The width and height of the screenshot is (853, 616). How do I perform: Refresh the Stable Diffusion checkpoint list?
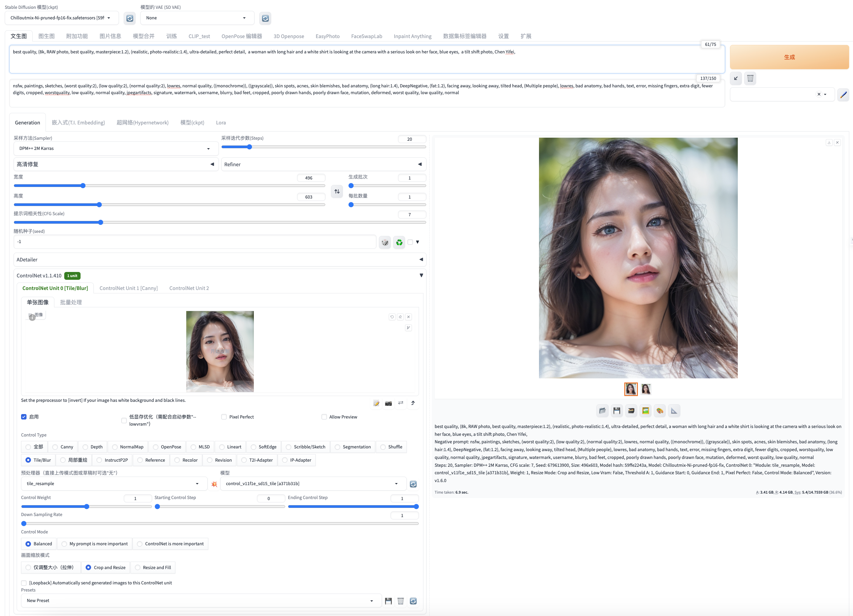pyautogui.click(x=130, y=18)
